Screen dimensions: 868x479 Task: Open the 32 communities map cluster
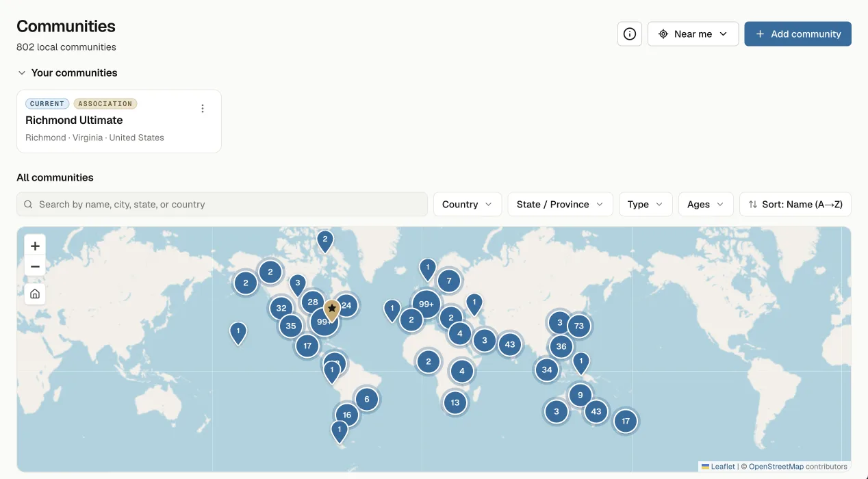click(x=281, y=308)
